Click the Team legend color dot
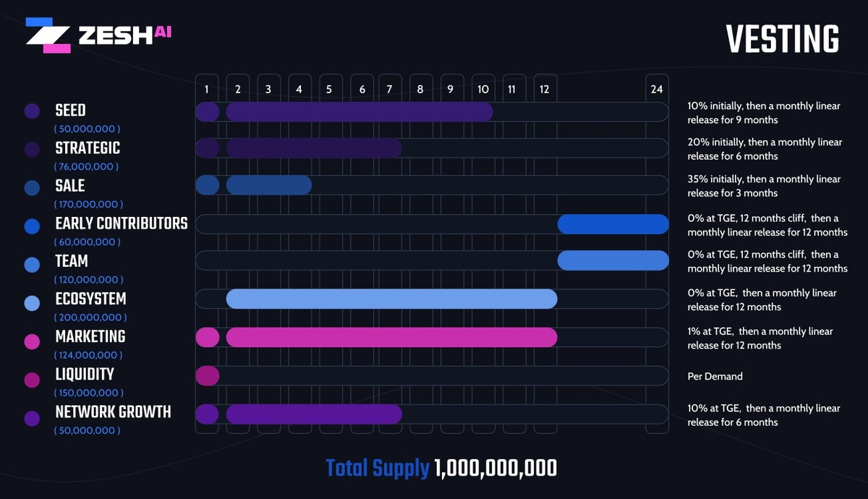The height and width of the screenshot is (499, 868). (32, 263)
